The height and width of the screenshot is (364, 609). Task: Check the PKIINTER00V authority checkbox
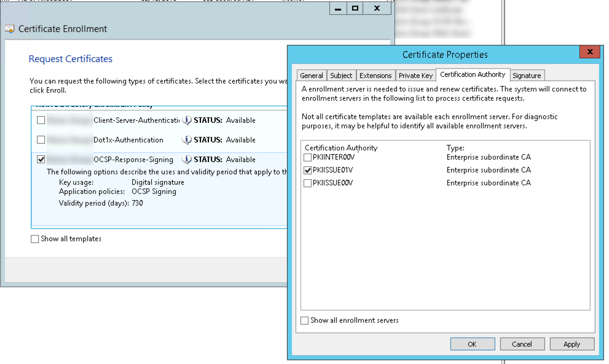tap(307, 157)
